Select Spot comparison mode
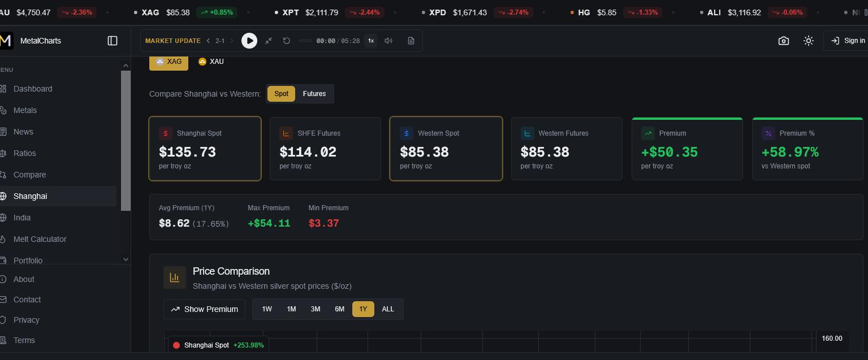The image size is (868, 360). click(281, 94)
